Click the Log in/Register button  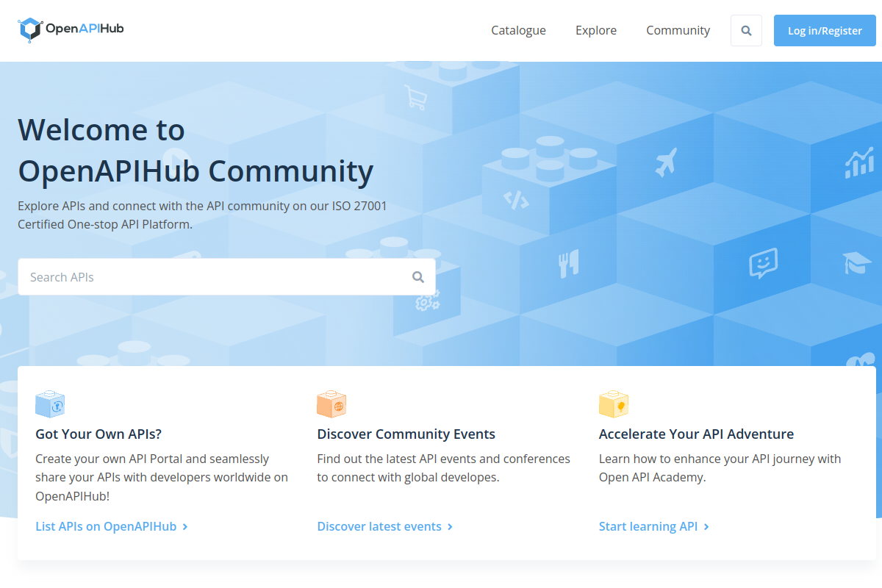[825, 31]
